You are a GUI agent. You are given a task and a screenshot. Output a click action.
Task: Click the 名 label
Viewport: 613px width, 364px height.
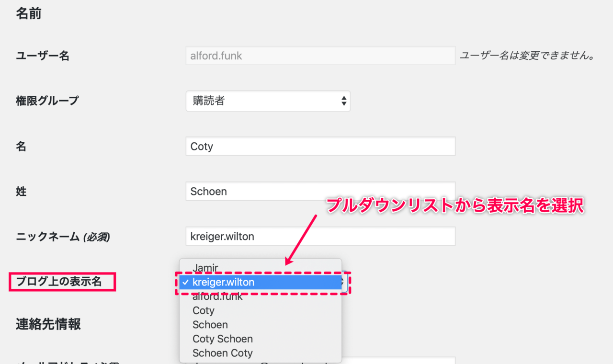[21, 147]
